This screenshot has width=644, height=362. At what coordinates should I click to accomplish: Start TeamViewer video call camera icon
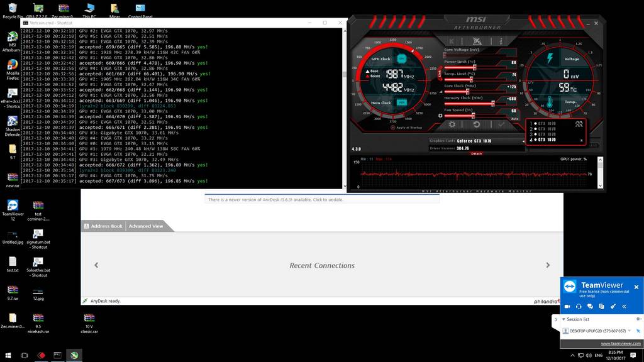point(567,307)
